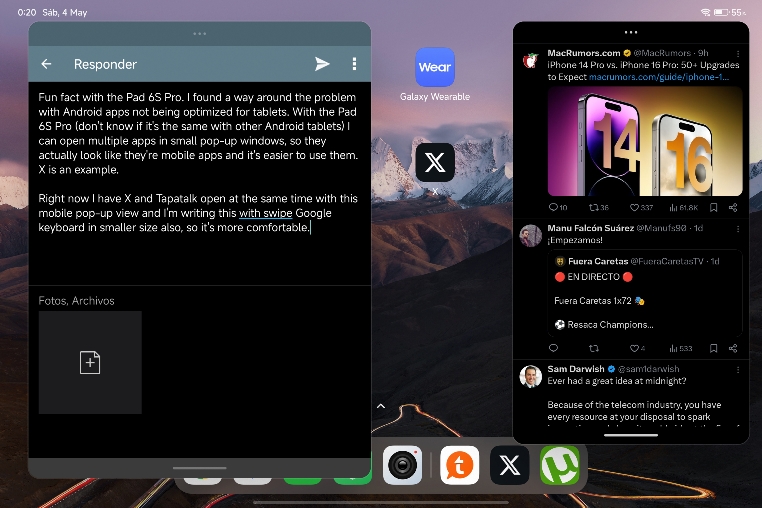Open macrumors.com guide link
Screen dimensions: 762x508
(x=658, y=77)
